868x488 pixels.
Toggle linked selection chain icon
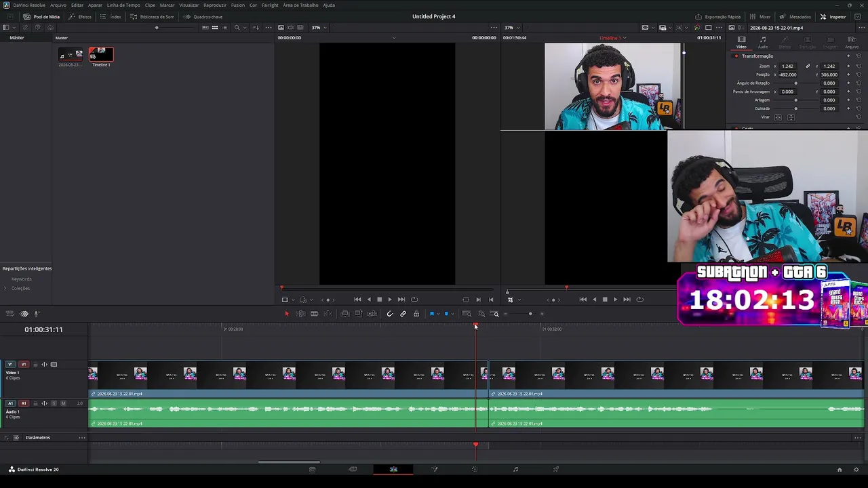click(x=403, y=314)
